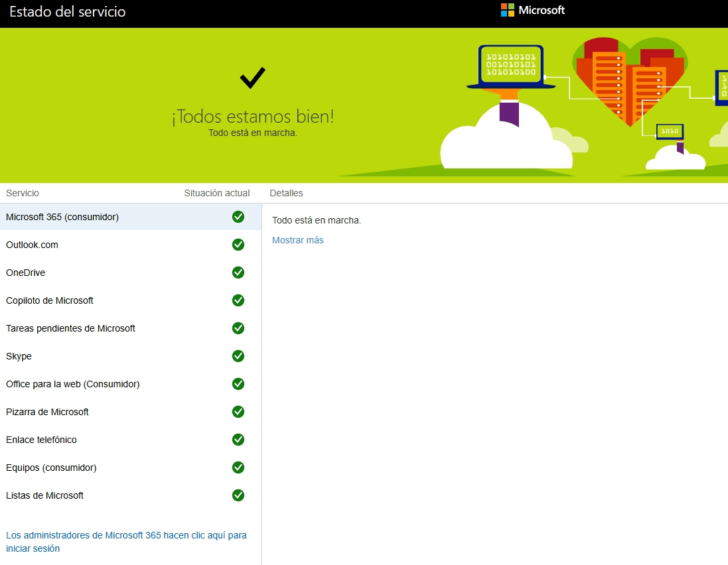Click green status check for Pizarra de Microsoft
The image size is (728, 565).
point(238,411)
